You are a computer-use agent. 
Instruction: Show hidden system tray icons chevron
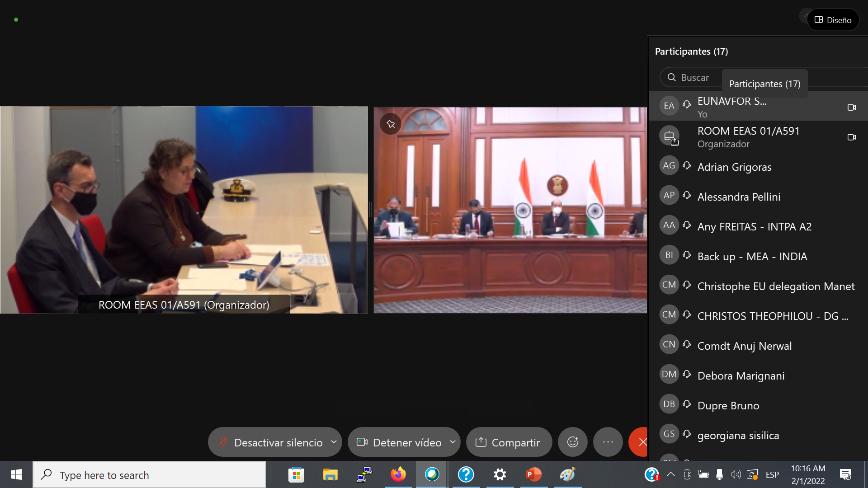tap(671, 474)
